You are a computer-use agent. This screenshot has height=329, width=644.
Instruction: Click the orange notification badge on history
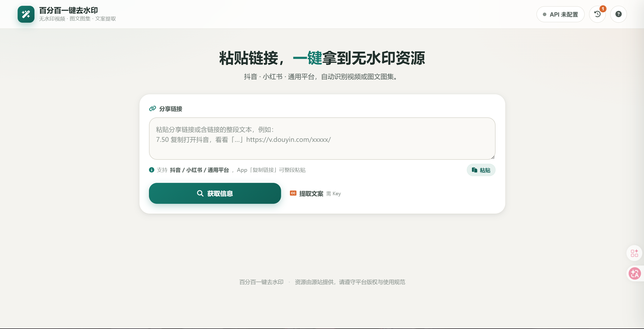coord(603,9)
